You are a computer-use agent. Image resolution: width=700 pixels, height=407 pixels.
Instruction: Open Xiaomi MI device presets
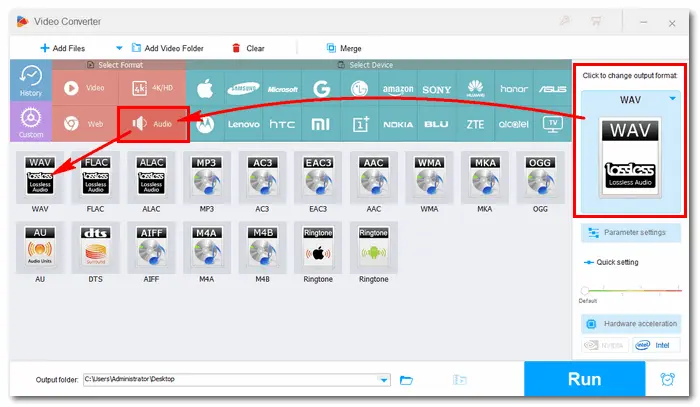(x=321, y=124)
